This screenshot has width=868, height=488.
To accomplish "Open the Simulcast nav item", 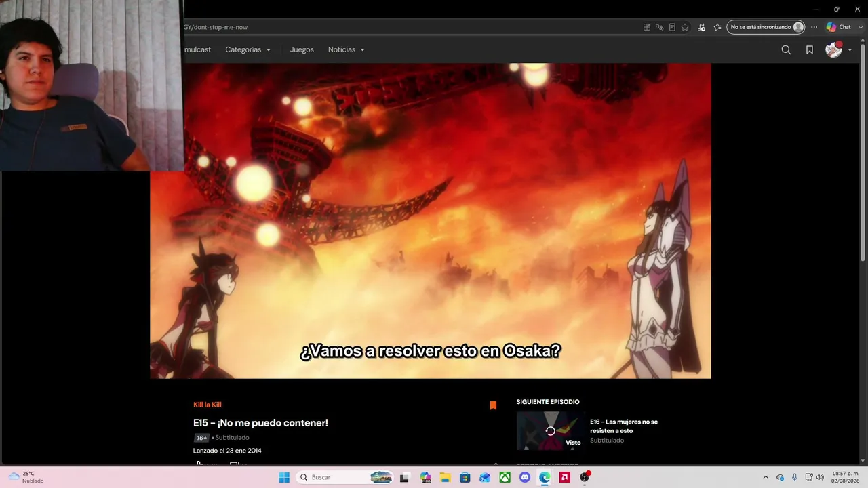I will click(x=197, y=49).
